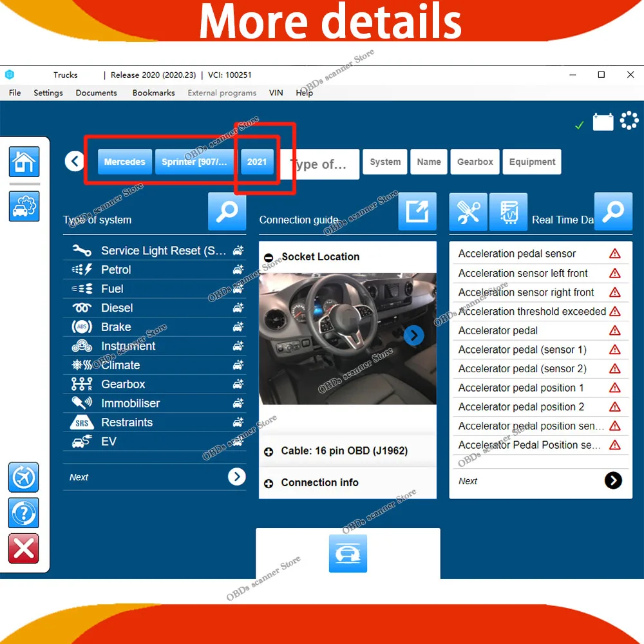The image size is (644, 644).
Task: Select Accelerator pedal (sensor 2)
Action: pyautogui.click(x=540, y=369)
